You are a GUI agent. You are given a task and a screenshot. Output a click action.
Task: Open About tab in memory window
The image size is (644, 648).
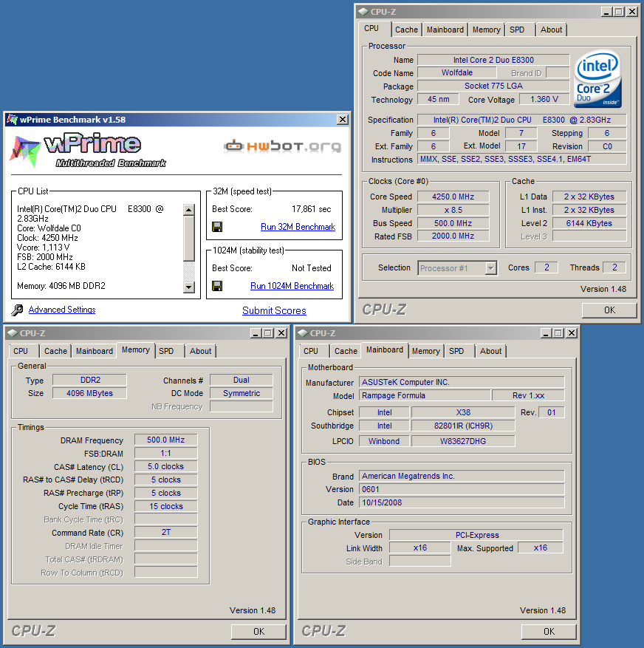click(x=201, y=351)
